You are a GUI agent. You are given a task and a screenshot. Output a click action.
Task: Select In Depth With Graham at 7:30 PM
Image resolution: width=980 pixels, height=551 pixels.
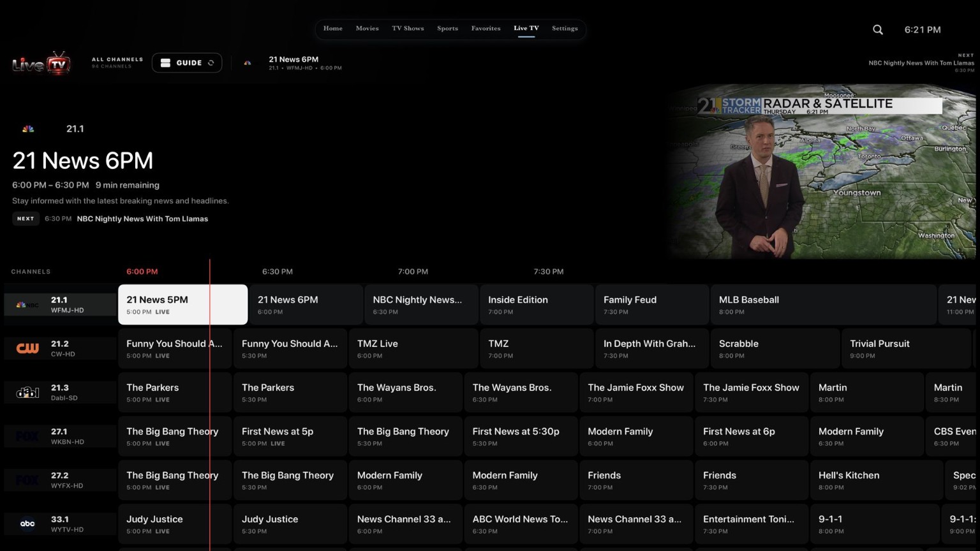[651, 349]
